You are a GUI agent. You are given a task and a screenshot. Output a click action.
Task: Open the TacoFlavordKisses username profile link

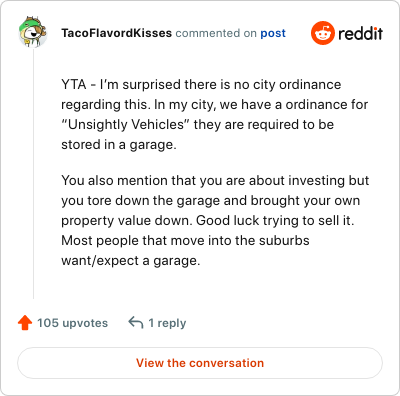coord(116,33)
